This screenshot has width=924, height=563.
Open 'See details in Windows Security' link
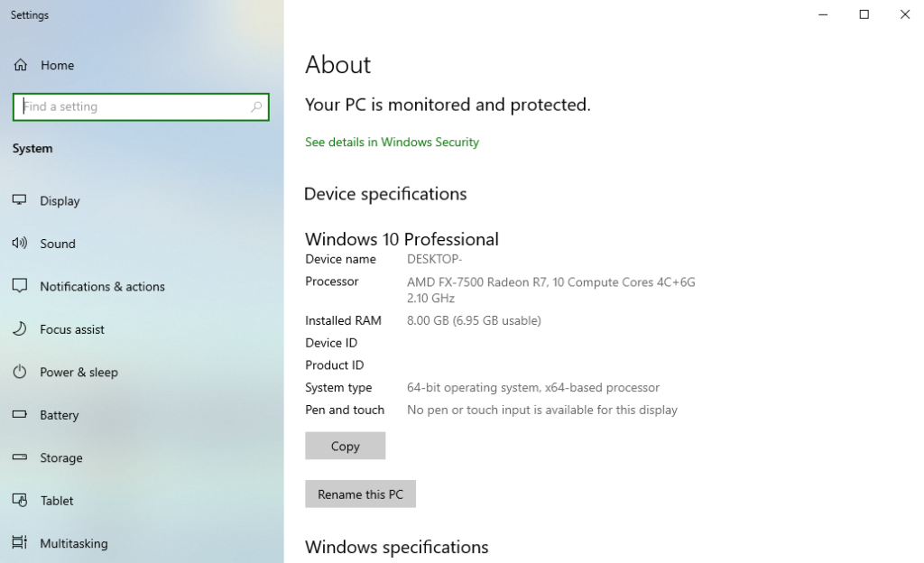[x=392, y=142]
